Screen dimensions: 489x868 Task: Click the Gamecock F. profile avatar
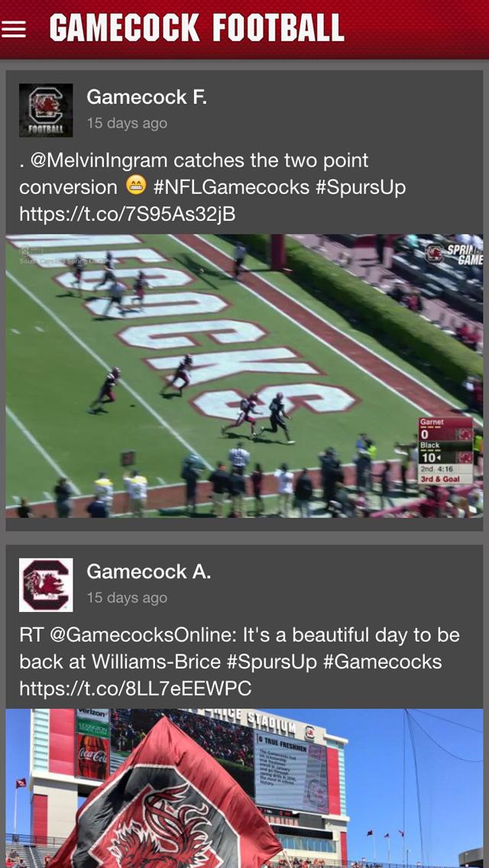point(46,108)
